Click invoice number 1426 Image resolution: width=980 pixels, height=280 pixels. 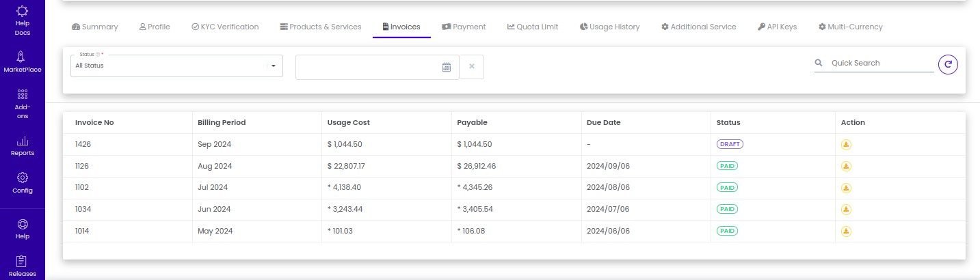pos(83,144)
